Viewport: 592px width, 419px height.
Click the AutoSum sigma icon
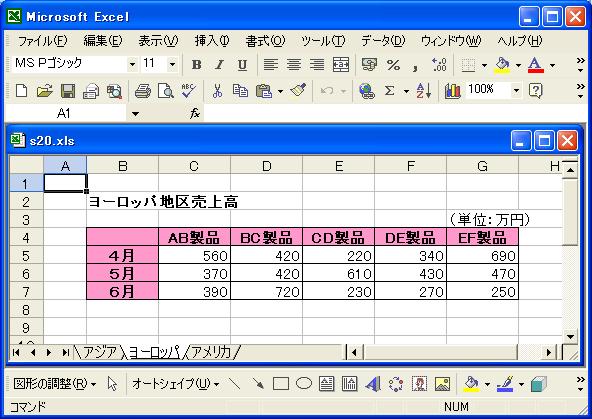[x=389, y=91]
